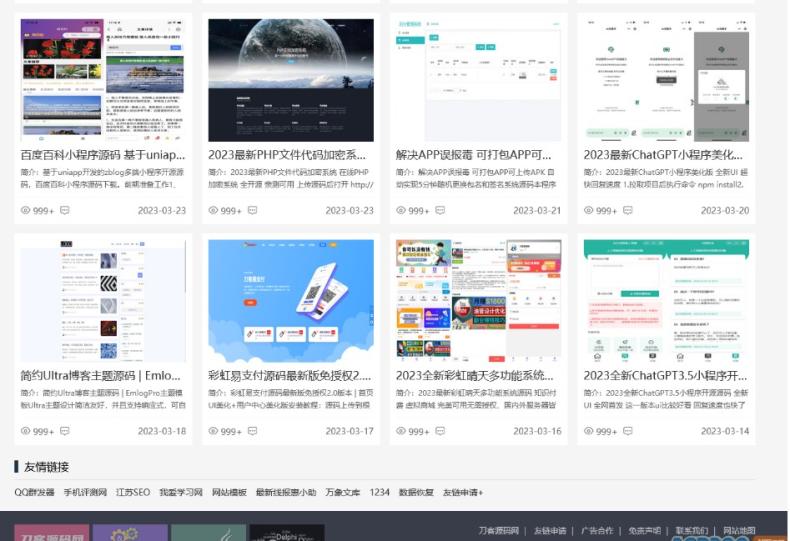Click the eye icon under 2023全新彩虹晴天多功能系统
Viewport: 790px width, 541px height.
tap(401, 432)
